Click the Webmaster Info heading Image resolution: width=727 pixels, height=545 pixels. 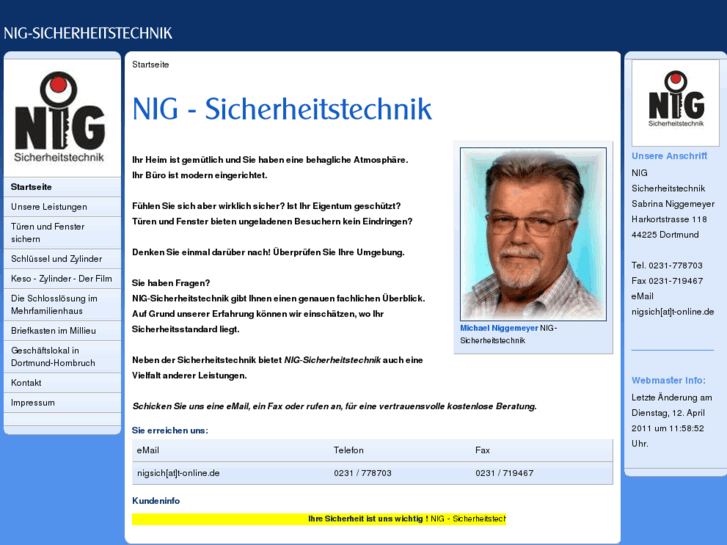pyautogui.click(x=669, y=380)
